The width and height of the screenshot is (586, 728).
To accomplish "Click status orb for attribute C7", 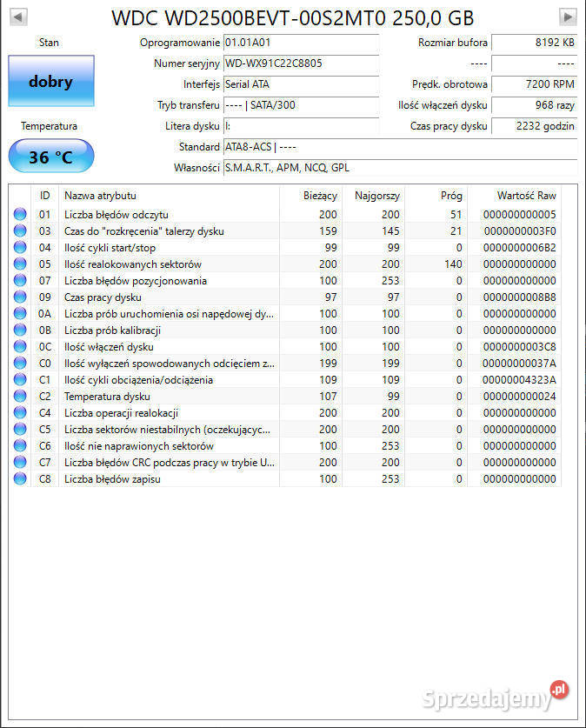I will (x=20, y=463).
